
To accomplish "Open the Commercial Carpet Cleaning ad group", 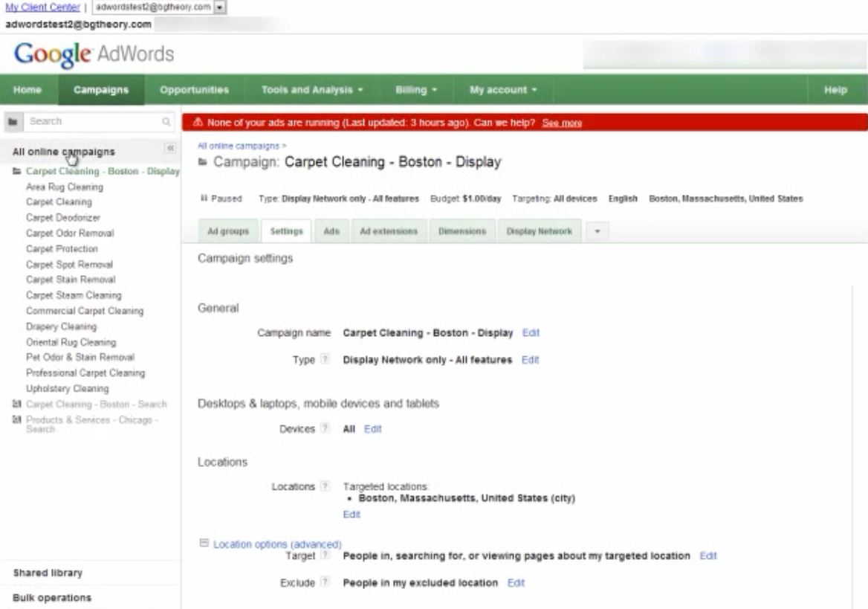I will (85, 311).
